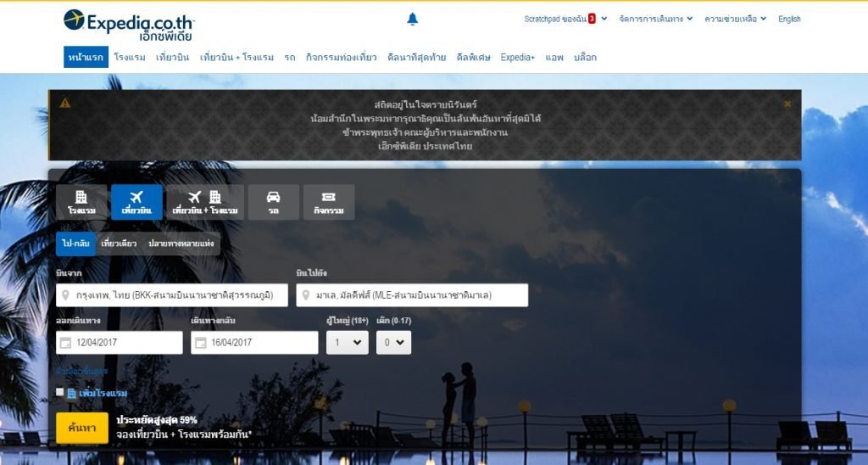Open the Expedia+ menu item

tap(517, 58)
